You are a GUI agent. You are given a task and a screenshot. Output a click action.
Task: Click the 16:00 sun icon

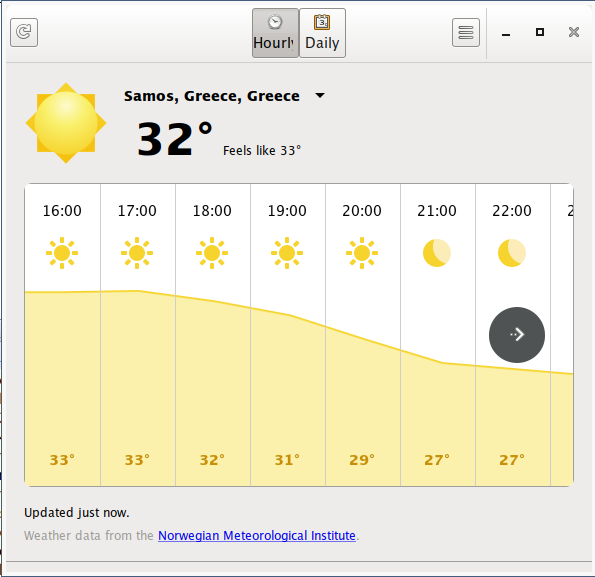pyautogui.click(x=62, y=253)
